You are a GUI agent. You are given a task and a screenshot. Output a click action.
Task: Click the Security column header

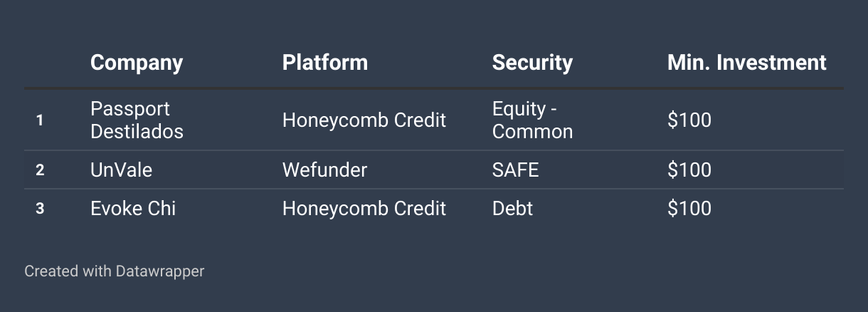pos(532,63)
